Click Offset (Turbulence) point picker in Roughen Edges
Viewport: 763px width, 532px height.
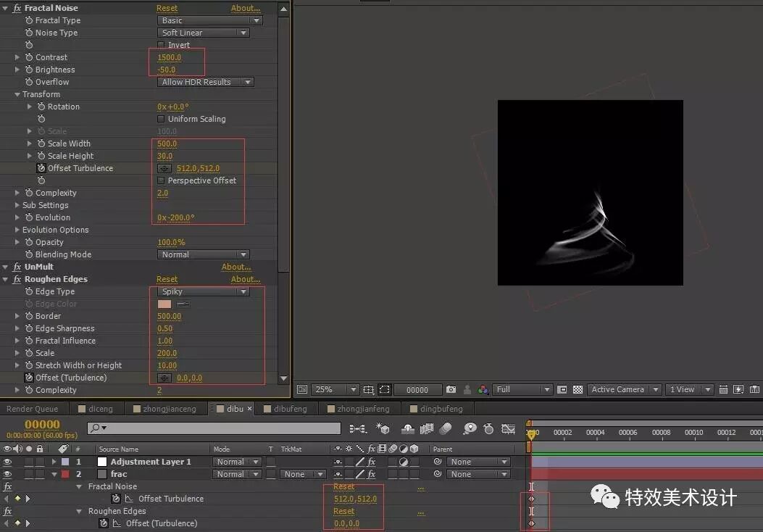tap(164, 378)
